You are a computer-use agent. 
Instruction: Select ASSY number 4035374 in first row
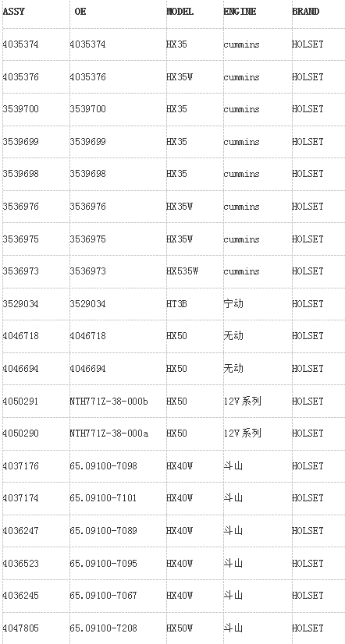pos(20,44)
